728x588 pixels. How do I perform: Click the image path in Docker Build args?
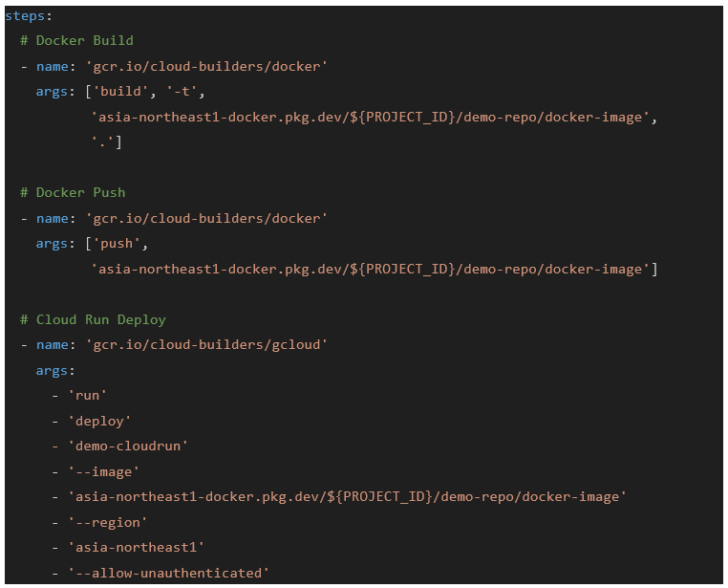370,117
